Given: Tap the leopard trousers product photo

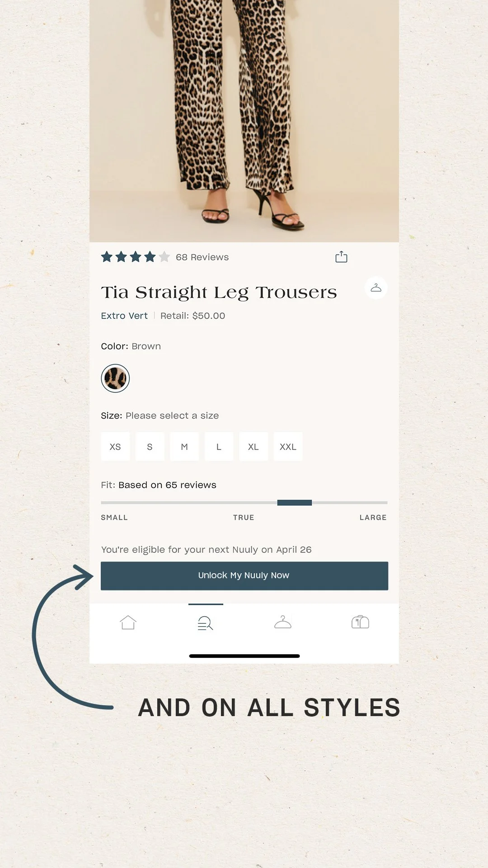Looking at the screenshot, I should (x=244, y=121).
